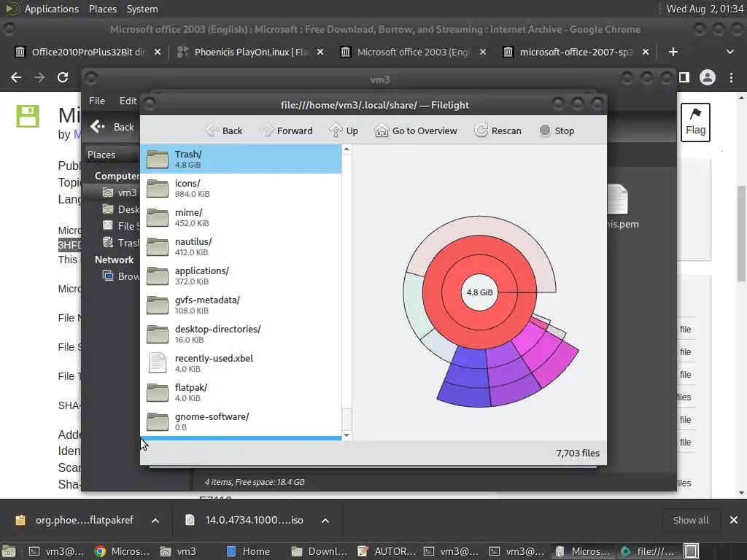Close the Chrome downloads bar
The height and width of the screenshot is (560, 747).
[734, 520]
